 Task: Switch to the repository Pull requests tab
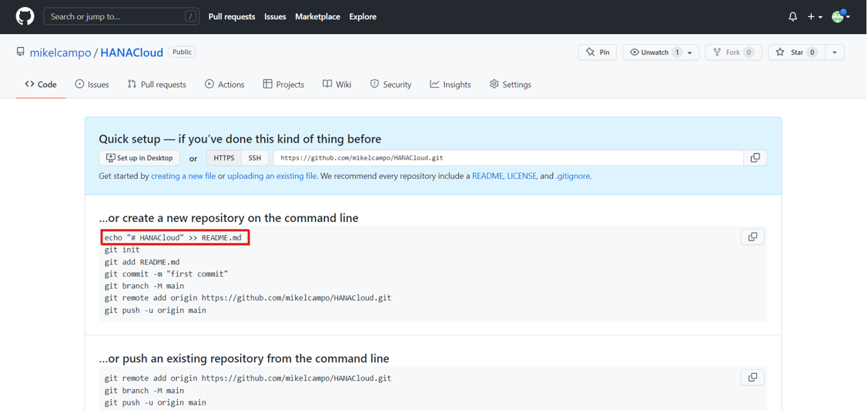156,85
